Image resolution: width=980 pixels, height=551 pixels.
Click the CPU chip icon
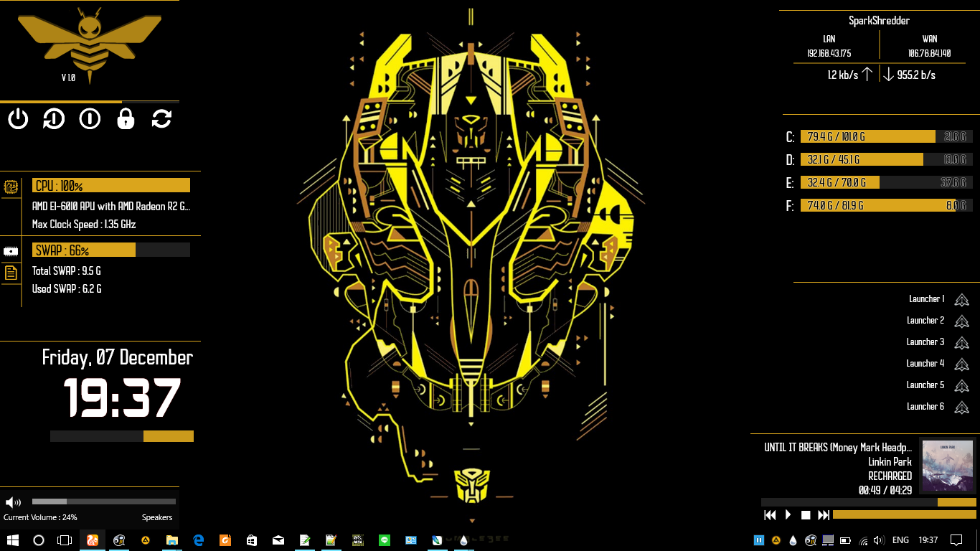point(11,187)
